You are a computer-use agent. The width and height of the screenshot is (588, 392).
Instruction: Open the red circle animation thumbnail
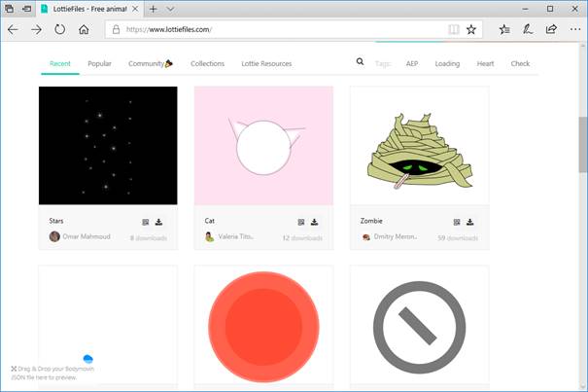[x=263, y=325]
